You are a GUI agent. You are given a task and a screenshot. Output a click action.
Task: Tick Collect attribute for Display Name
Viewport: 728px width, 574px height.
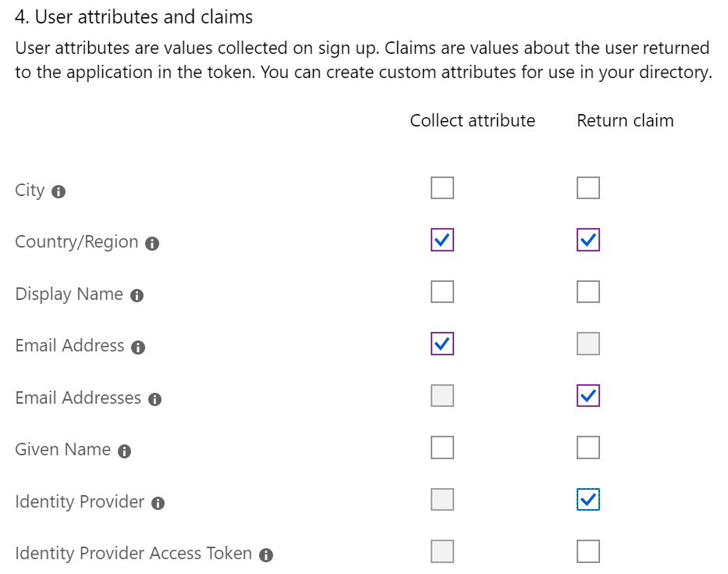442,292
